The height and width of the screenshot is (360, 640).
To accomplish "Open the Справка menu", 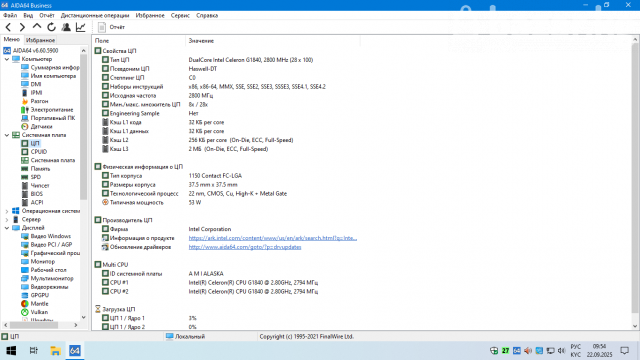I will point(207,16).
